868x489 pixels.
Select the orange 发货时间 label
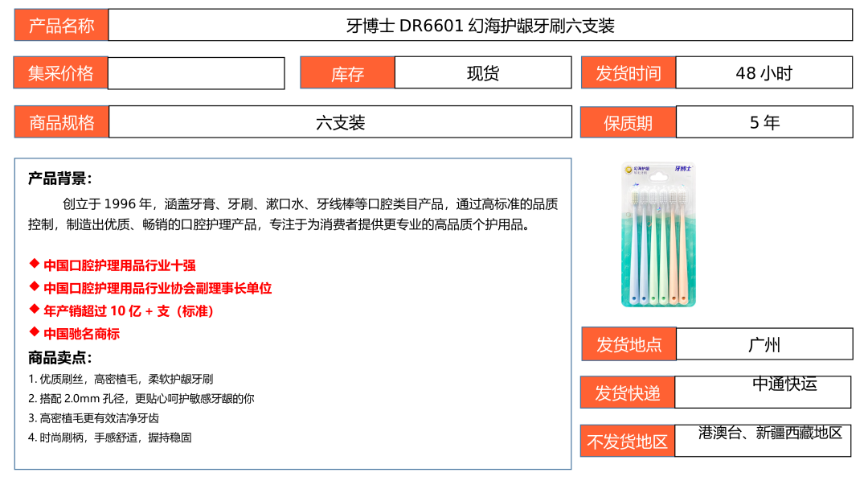[x=628, y=73]
